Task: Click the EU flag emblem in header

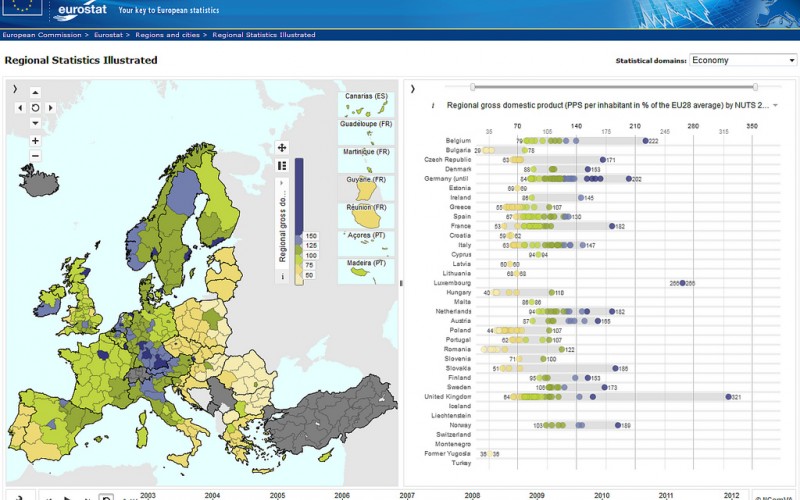Action: click(x=22, y=7)
